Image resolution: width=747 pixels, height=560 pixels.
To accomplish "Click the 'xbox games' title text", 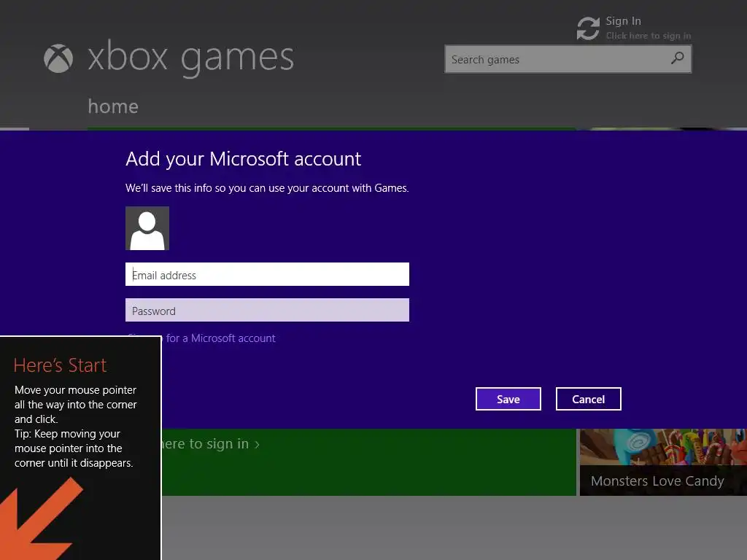I will 191,58.
